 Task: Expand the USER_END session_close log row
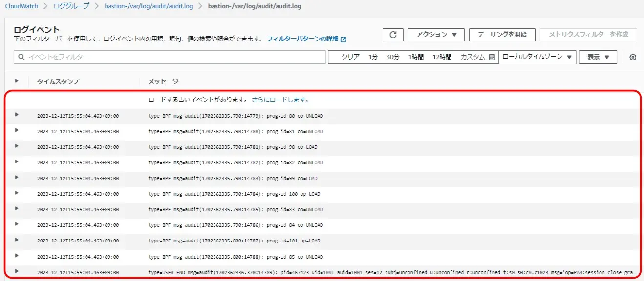pos(17,271)
